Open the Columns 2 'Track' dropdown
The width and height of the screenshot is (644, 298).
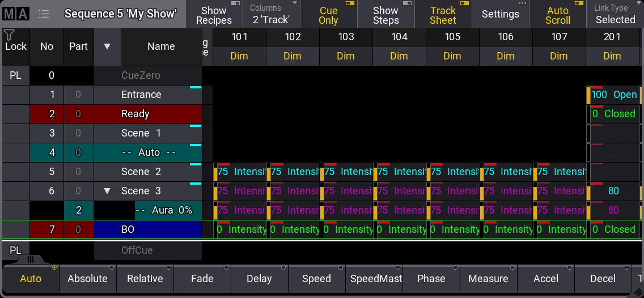pos(271,15)
